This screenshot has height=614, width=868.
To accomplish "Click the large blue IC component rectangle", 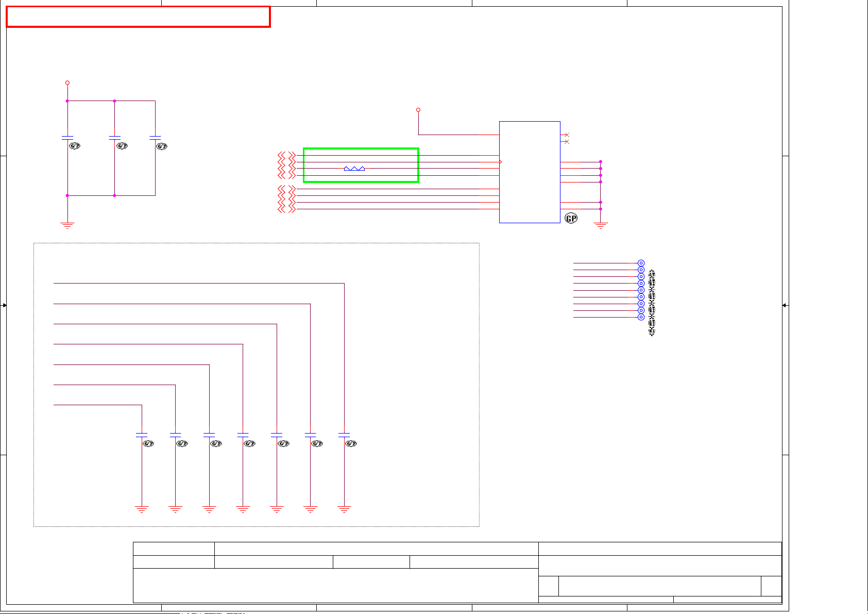I will [530, 172].
